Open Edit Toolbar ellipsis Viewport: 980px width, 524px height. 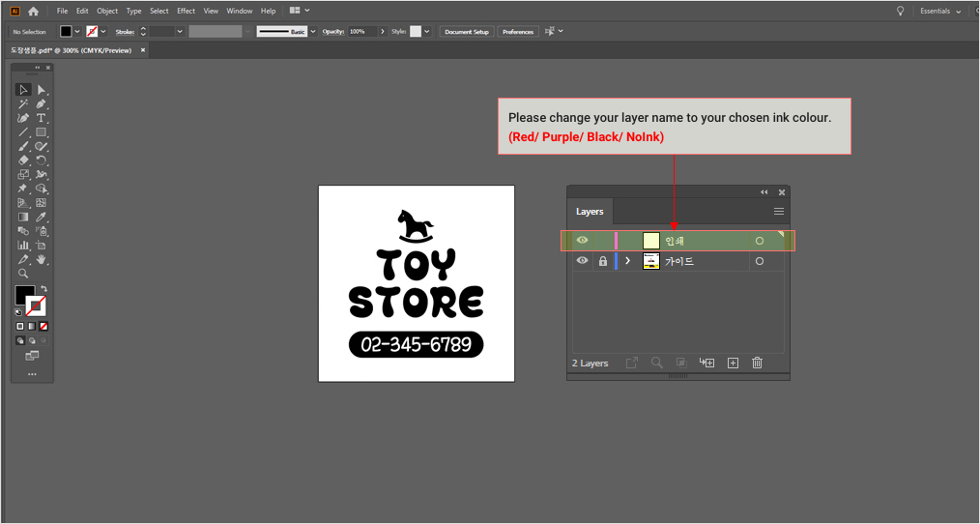(x=32, y=374)
